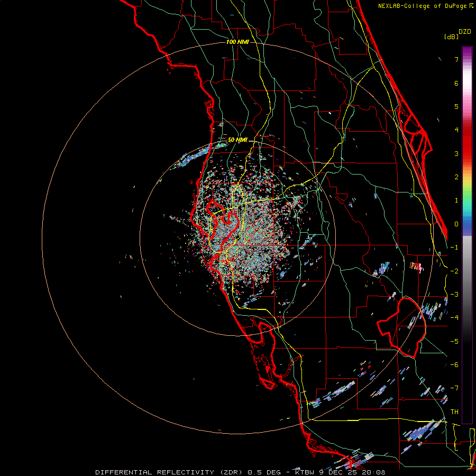Click the "1" value on the color scale
476x476 pixels.
pos(456,200)
